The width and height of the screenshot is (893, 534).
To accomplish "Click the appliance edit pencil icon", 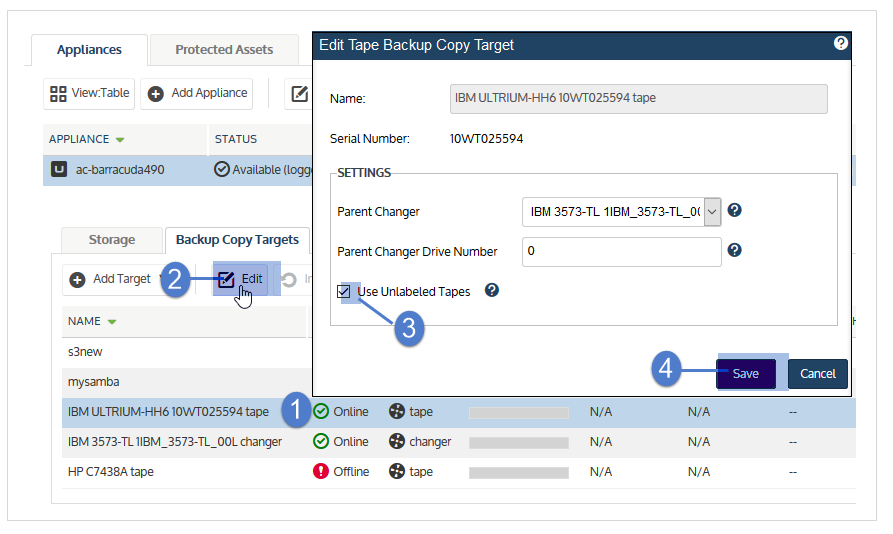I will click(x=300, y=93).
